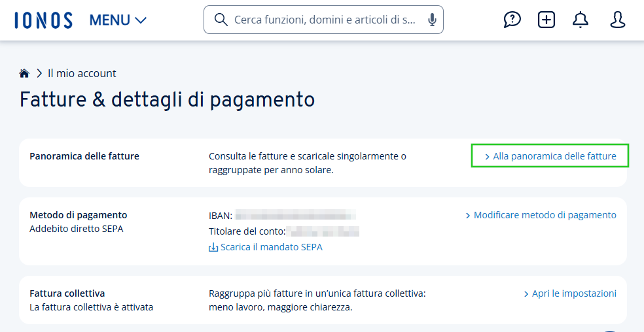Open the help chat bubble icon
Screen dimensions: 644x332
point(512,20)
